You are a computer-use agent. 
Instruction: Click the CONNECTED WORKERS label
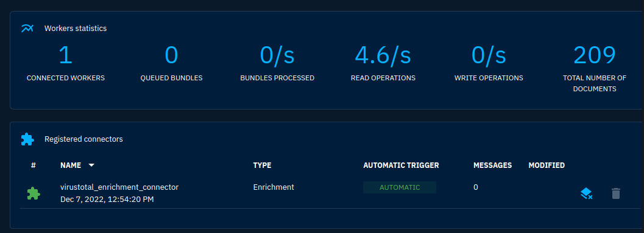click(x=66, y=78)
